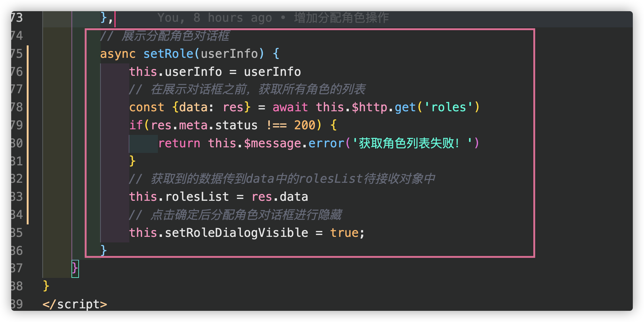This screenshot has width=644, height=322.
Task: Click 'this.rolesList' on line 83
Action: (179, 197)
